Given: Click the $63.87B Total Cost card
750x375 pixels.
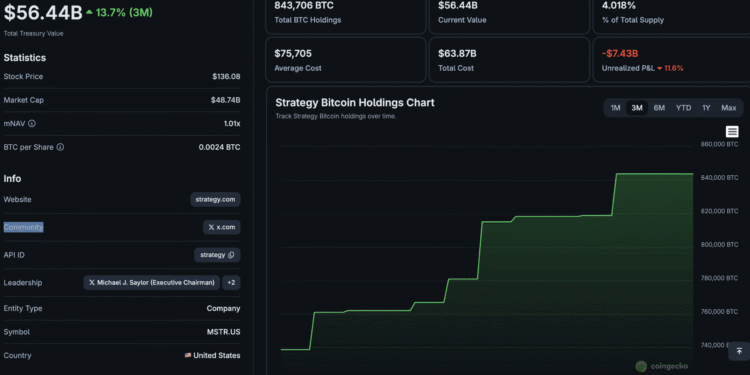Looking at the screenshot, I should click(509, 60).
